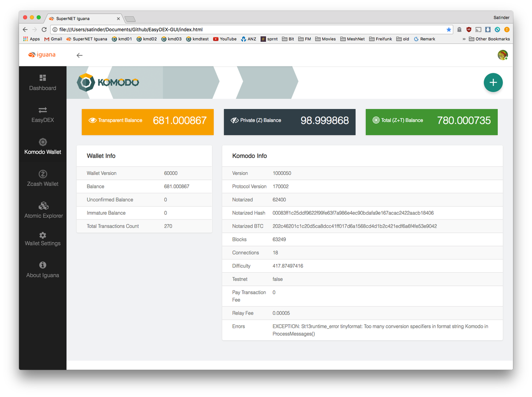Open kmd01 bookmark
The height and width of the screenshot is (397, 532).
pyautogui.click(x=122, y=39)
